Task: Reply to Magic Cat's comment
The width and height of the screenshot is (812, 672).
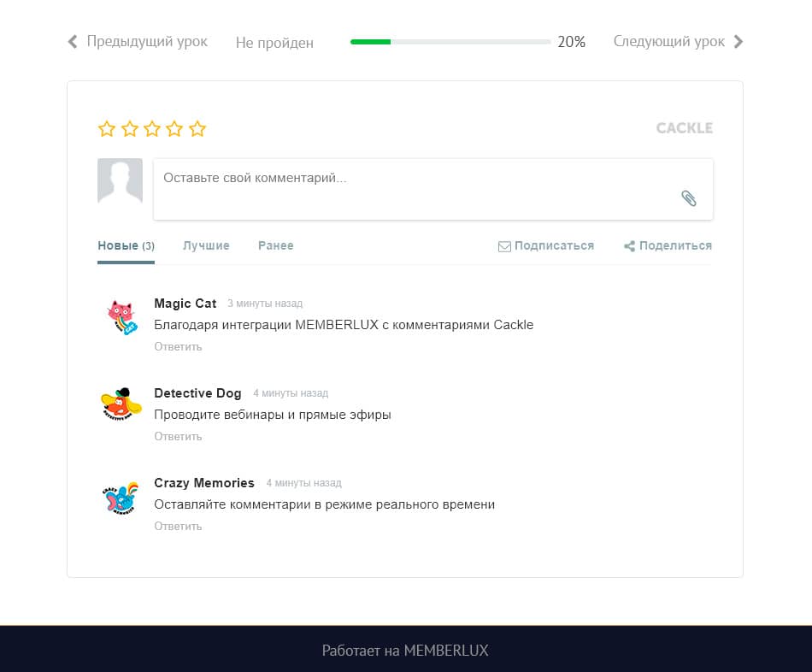Action: tap(178, 346)
